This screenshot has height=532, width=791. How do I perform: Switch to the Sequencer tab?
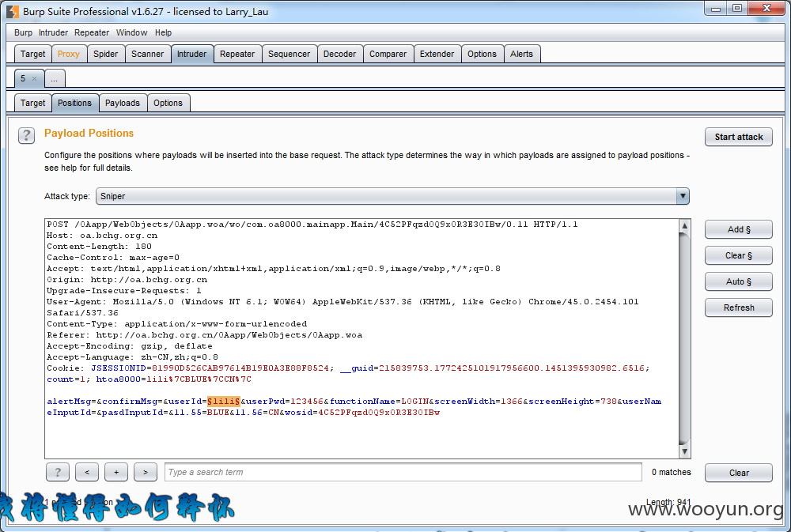coord(289,54)
